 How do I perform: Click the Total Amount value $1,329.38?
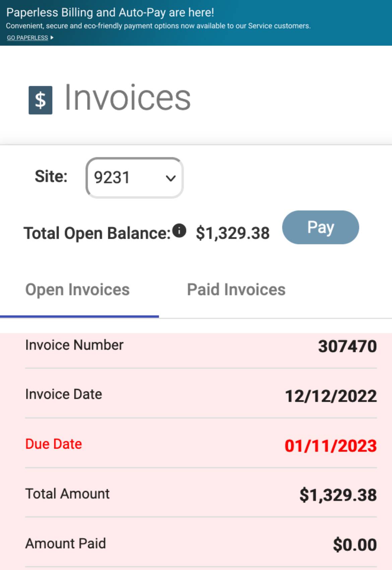(338, 495)
